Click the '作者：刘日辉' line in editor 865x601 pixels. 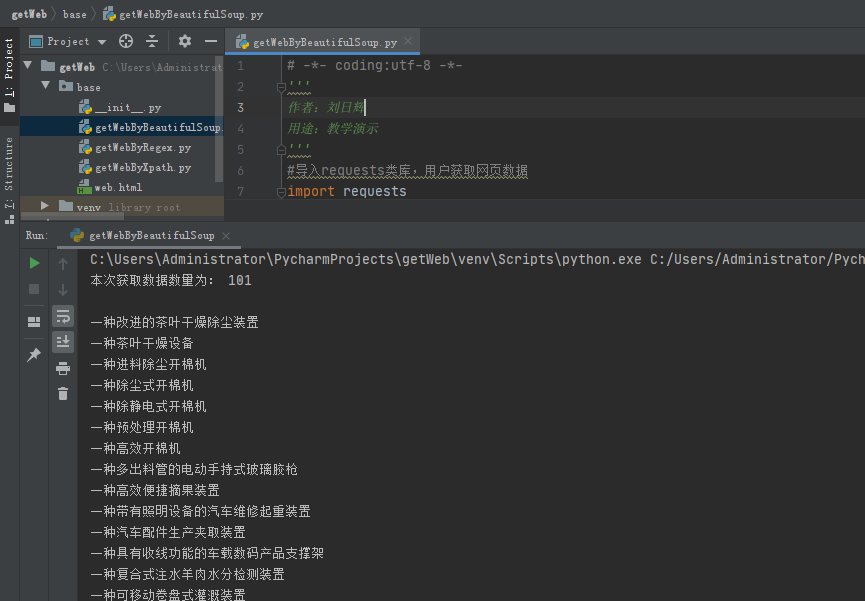click(325, 108)
